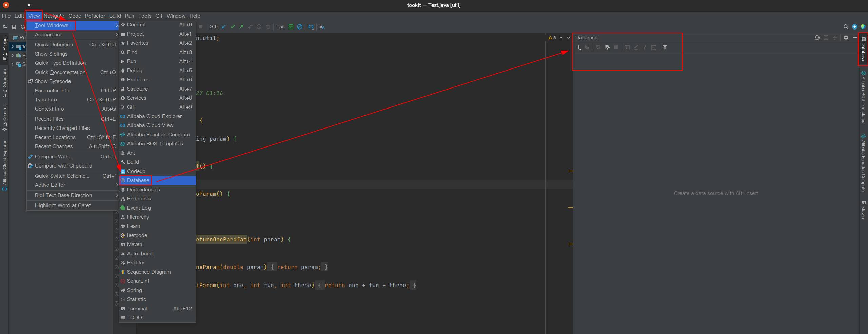Click the Git update project arrow icon
868x334 pixels.
[224, 27]
